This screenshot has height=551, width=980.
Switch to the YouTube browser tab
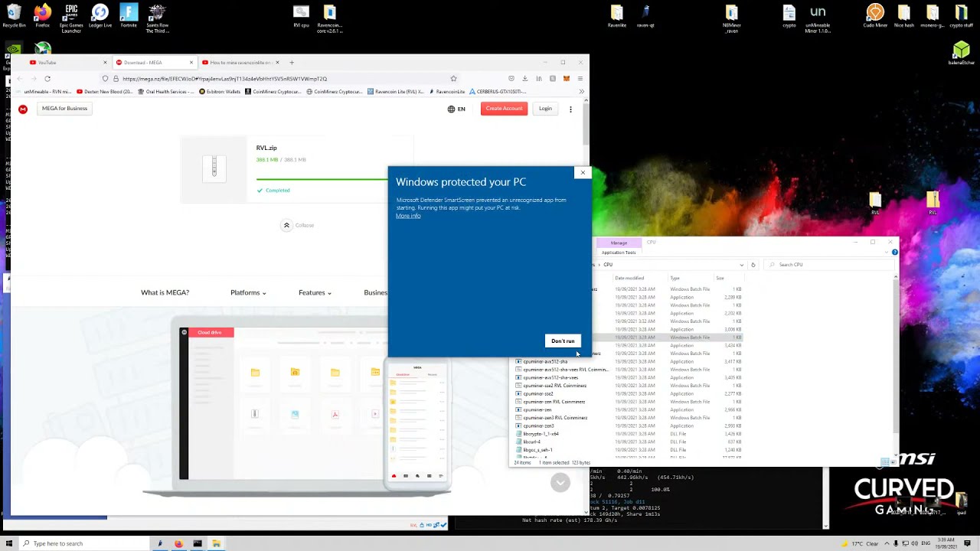(67, 63)
